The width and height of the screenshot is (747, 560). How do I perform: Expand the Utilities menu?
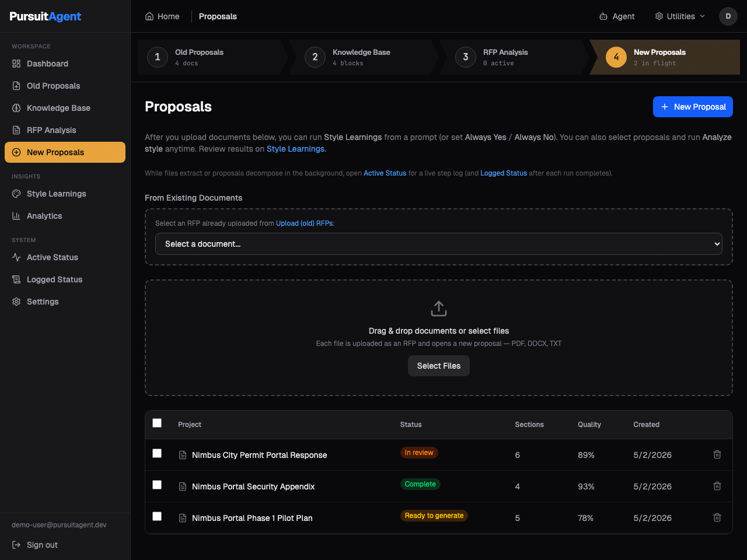(680, 16)
